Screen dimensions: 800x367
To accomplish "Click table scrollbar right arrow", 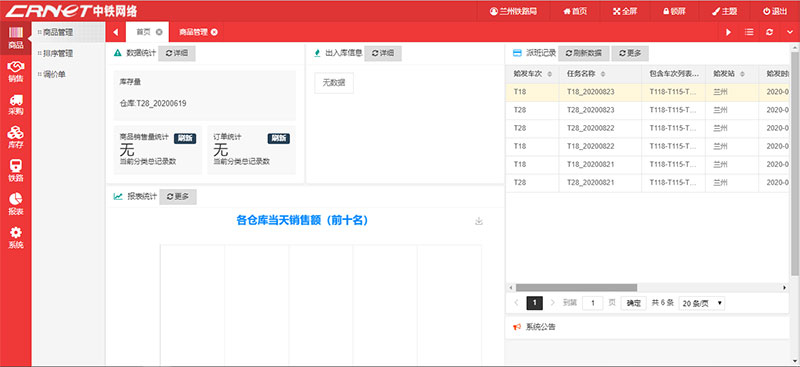I will click(x=785, y=288).
